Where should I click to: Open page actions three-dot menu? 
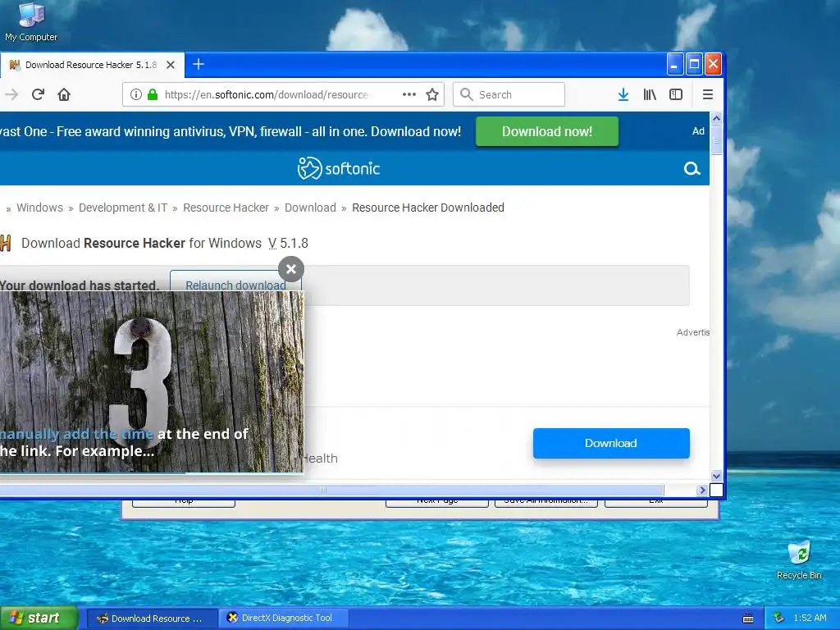pyautogui.click(x=409, y=94)
